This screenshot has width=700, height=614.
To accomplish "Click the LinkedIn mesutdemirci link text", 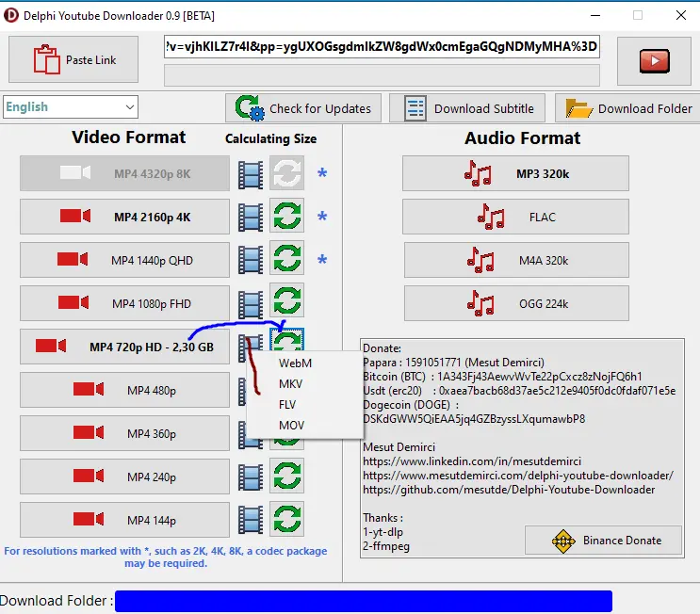I will (x=472, y=461).
